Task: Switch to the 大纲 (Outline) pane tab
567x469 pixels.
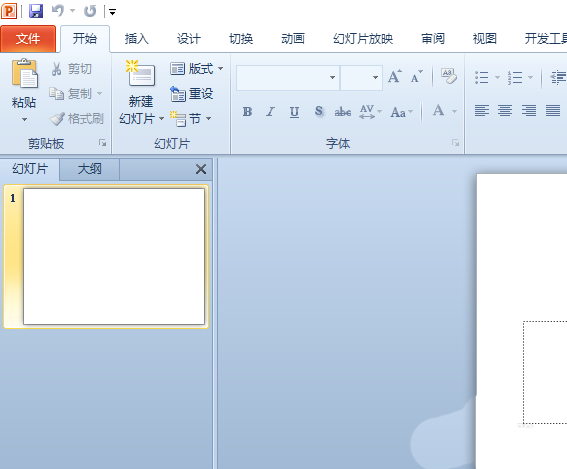Action: [90, 169]
